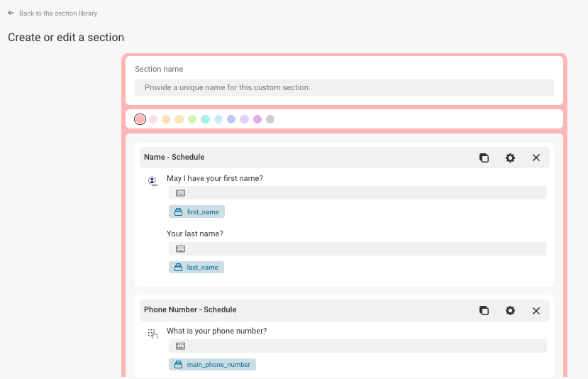Open settings gear for Name - Schedule
This screenshot has height=379, width=588.
click(510, 158)
